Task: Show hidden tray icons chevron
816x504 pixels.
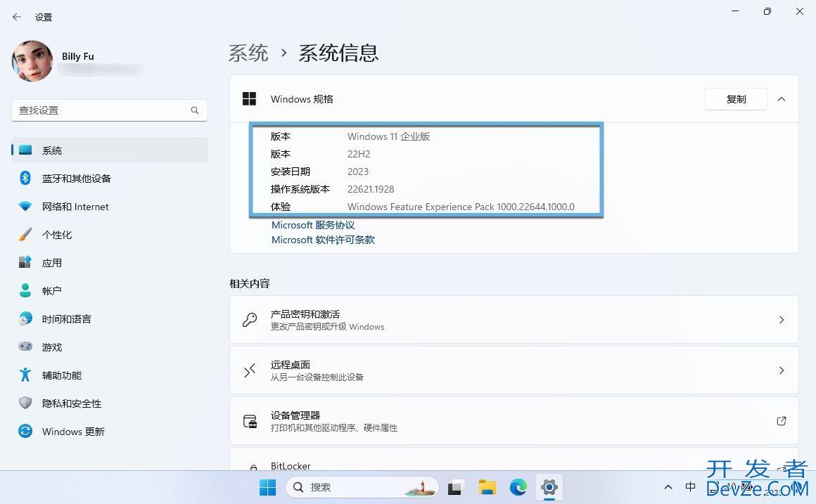Action: [668, 487]
